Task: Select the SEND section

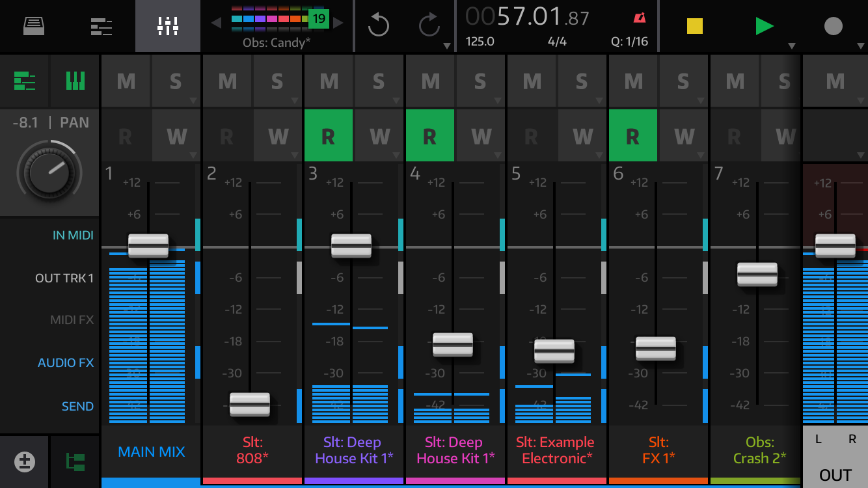Action: 77,406
